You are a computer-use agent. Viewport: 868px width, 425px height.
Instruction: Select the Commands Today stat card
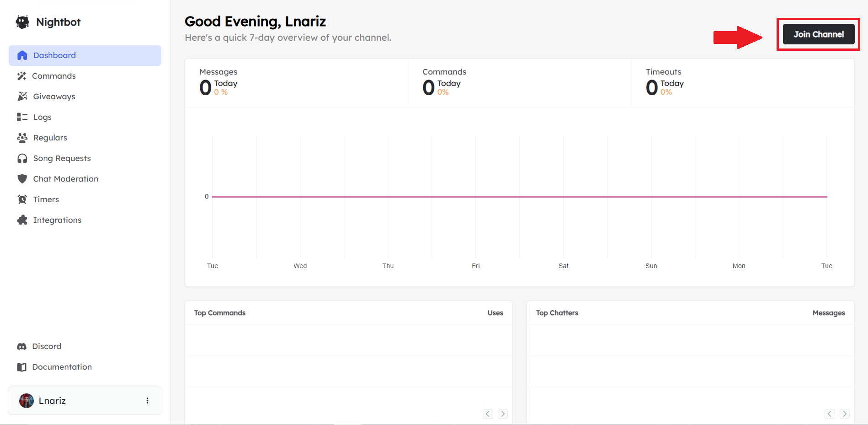[x=520, y=83]
